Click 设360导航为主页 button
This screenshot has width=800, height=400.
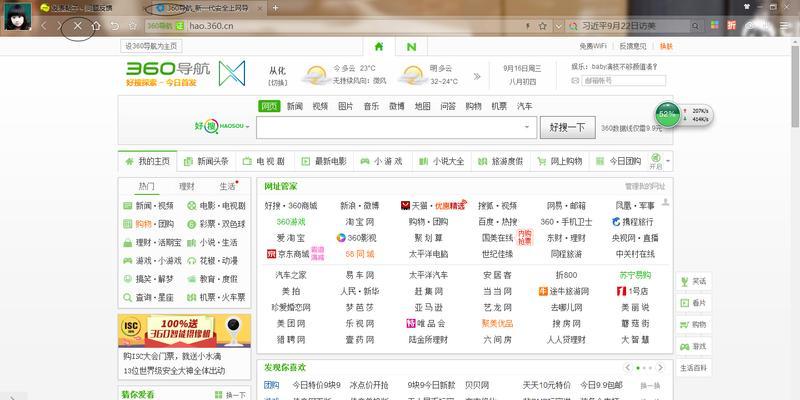coord(152,46)
